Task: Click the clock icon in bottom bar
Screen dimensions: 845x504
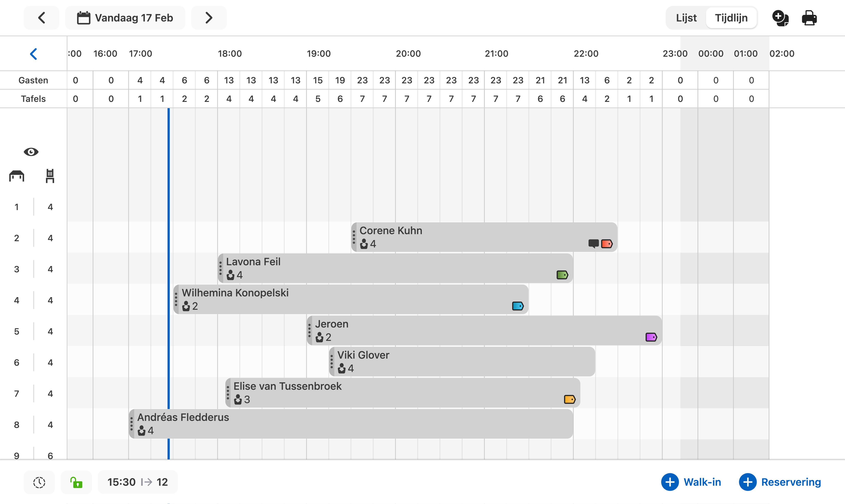Action: point(39,482)
